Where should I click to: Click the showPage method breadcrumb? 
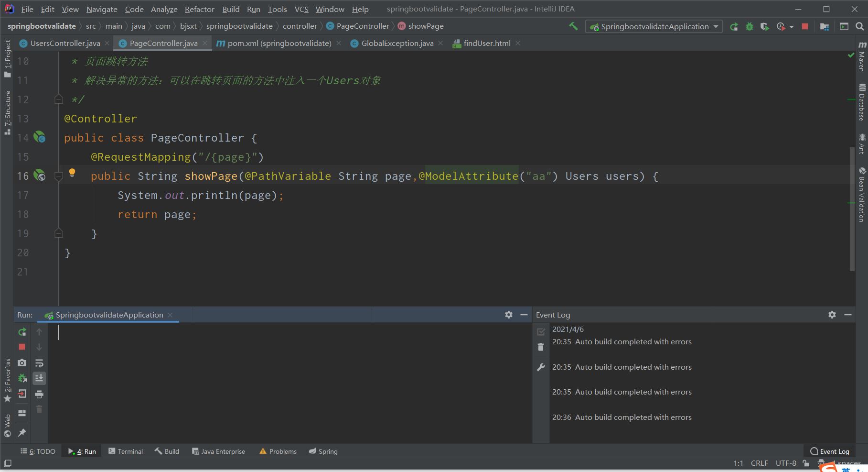421,26
